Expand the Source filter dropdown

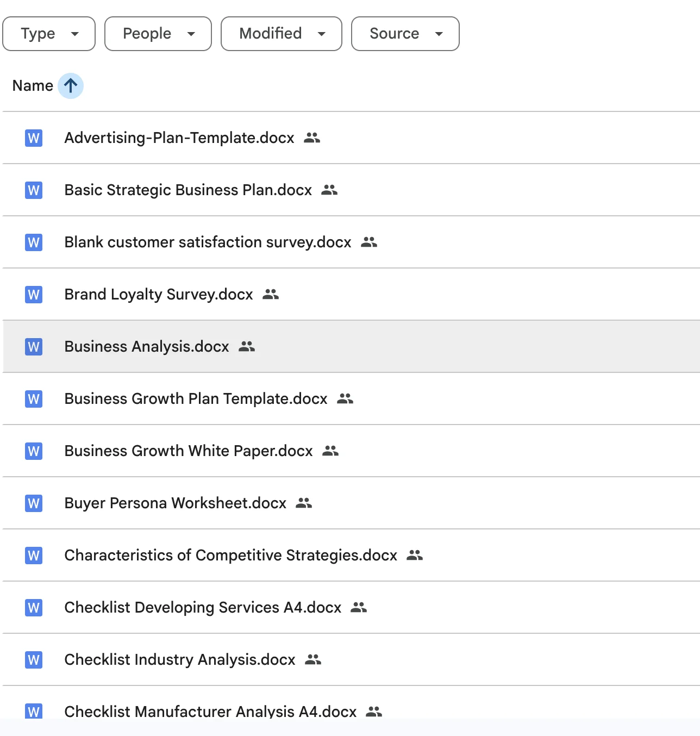point(405,34)
